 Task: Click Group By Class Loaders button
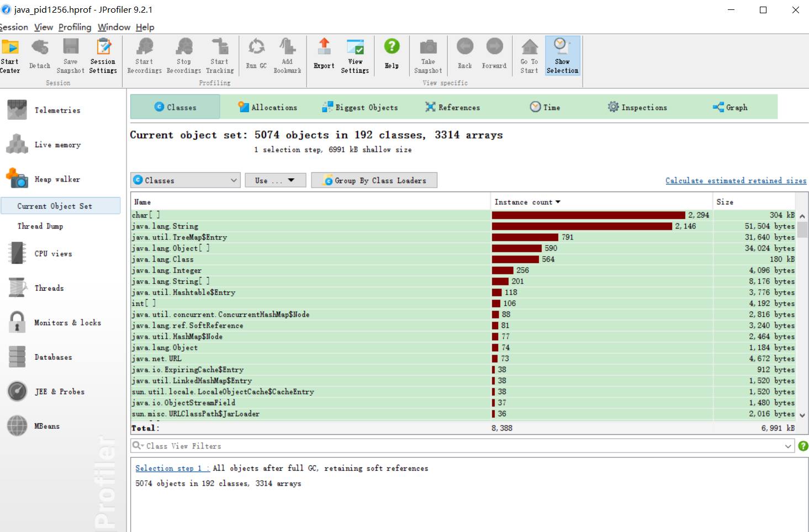[374, 180]
